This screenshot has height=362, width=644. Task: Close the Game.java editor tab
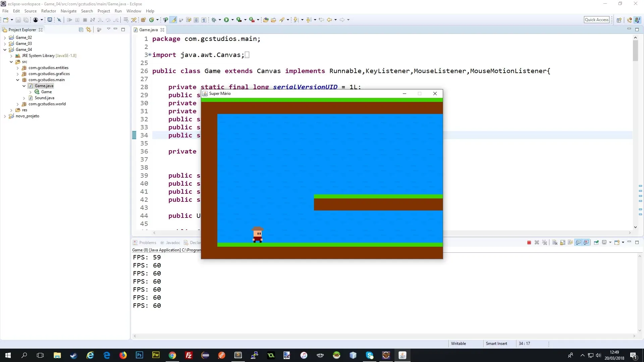click(x=162, y=30)
